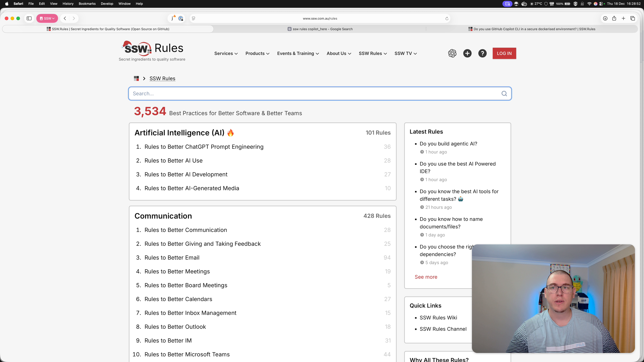This screenshot has width=644, height=362.
Task: Open Rules to Better Communication
Action: (x=186, y=230)
